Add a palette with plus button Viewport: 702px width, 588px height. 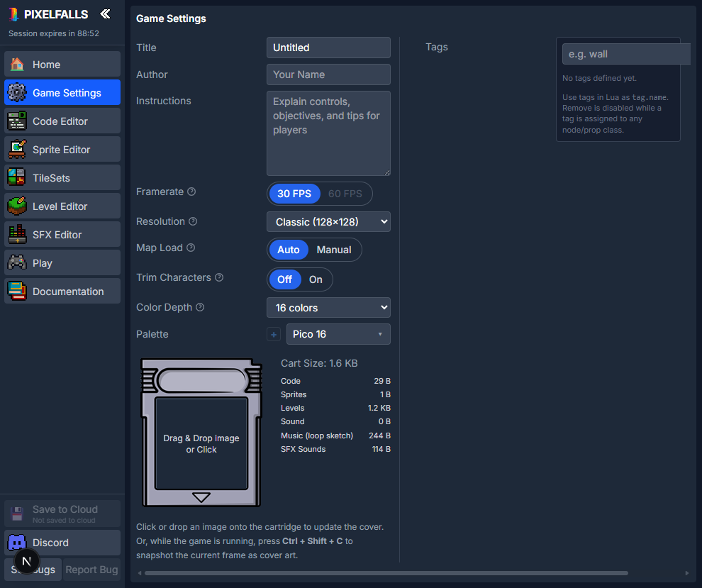pos(274,334)
